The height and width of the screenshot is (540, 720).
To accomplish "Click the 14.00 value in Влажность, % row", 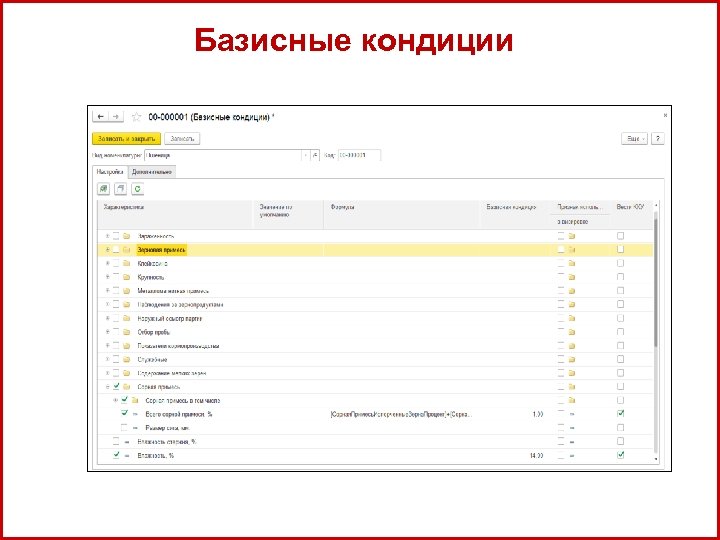I will pyautogui.click(x=536, y=456).
